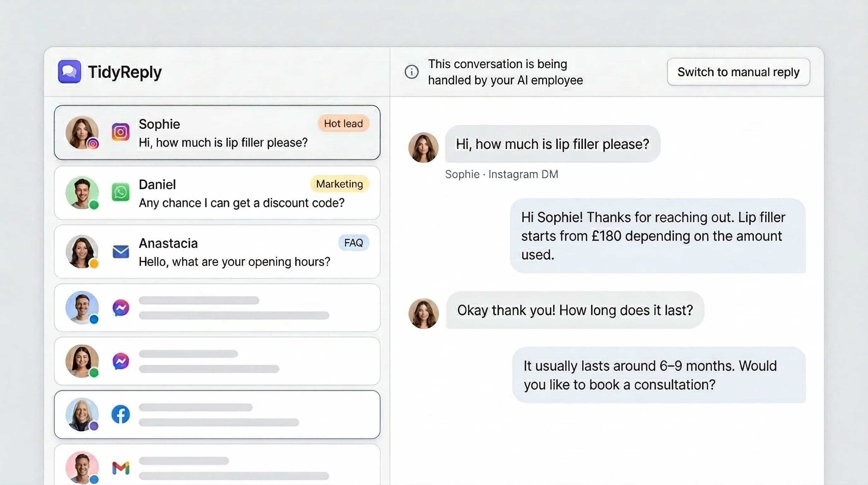Click the TidyReply chat logo icon
Screen dimensions: 868x485
tap(69, 71)
